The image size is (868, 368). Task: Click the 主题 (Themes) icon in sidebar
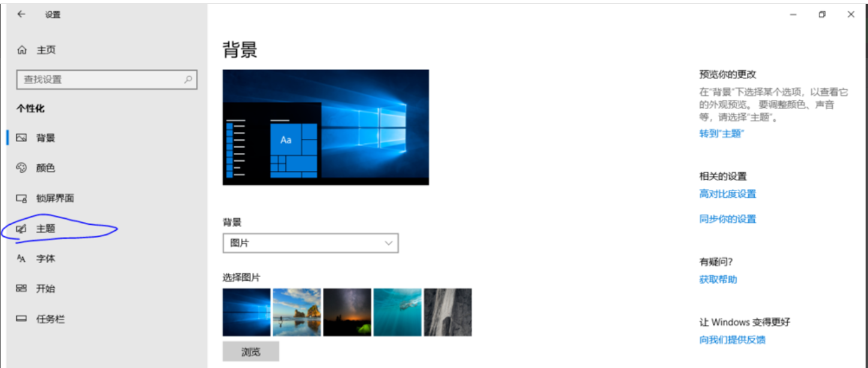coord(22,228)
